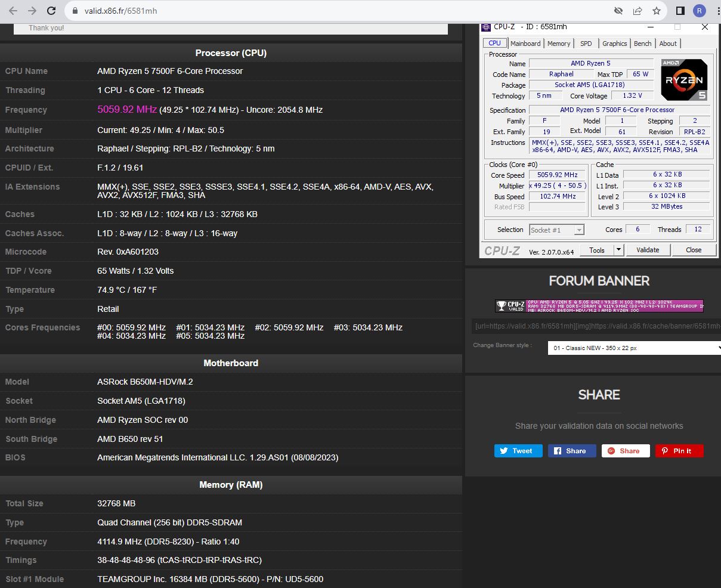The image size is (721, 588).
Task: Click the ASRock B650M-HDV/M.2 model text
Action: tap(145, 382)
